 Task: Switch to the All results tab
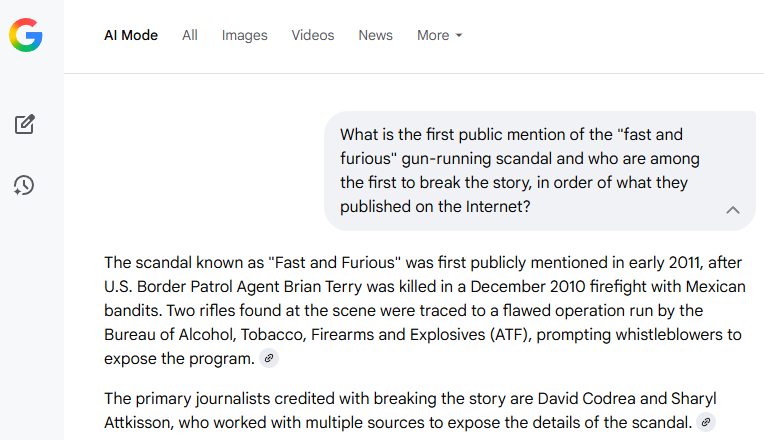[x=190, y=35]
